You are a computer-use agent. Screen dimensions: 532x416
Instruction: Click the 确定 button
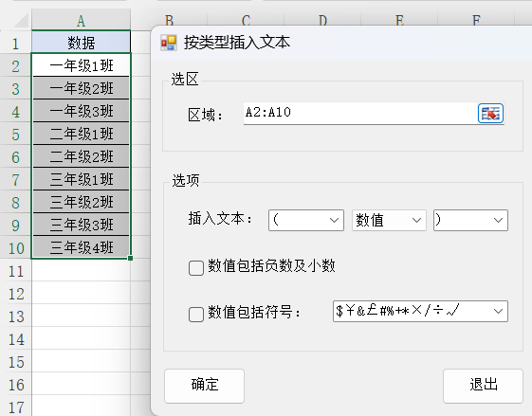click(x=204, y=386)
